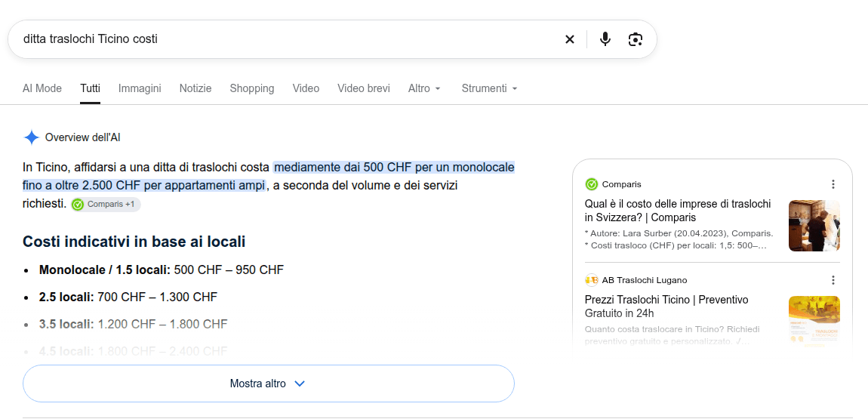This screenshot has height=419, width=868.
Task: Click the blue AI Overview sparkle icon
Action: [x=32, y=137]
